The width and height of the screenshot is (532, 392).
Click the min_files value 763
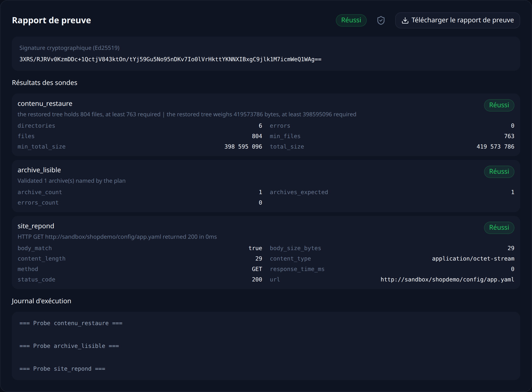509,136
